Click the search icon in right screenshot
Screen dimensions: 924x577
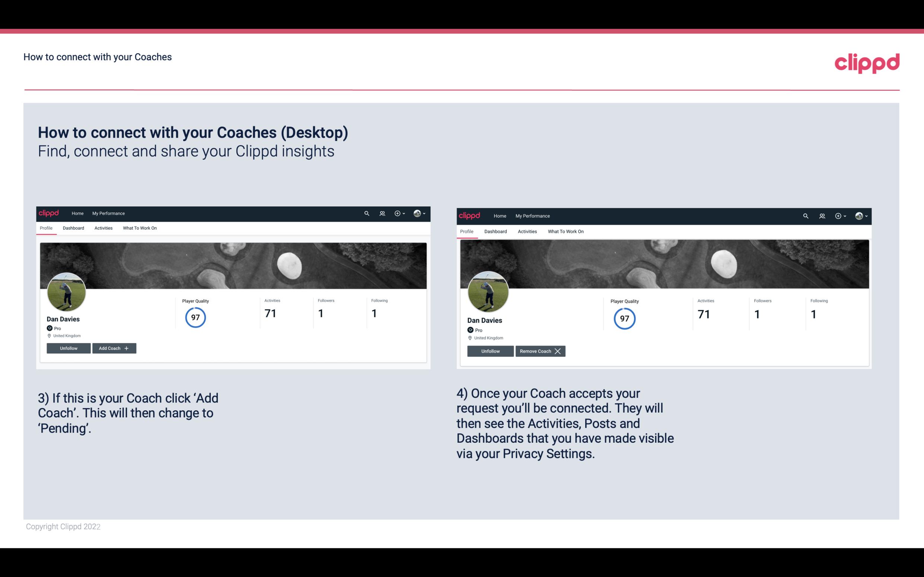click(x=806, y=215)
